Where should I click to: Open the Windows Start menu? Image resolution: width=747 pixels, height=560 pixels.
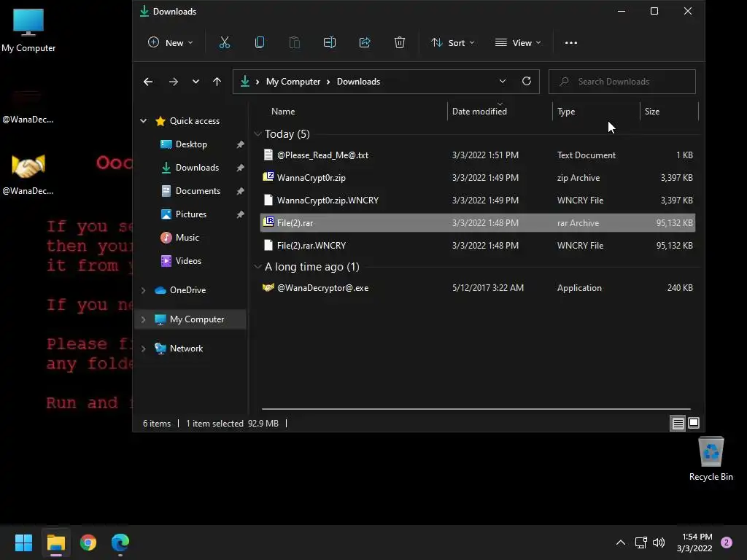(x=23, y=542)
